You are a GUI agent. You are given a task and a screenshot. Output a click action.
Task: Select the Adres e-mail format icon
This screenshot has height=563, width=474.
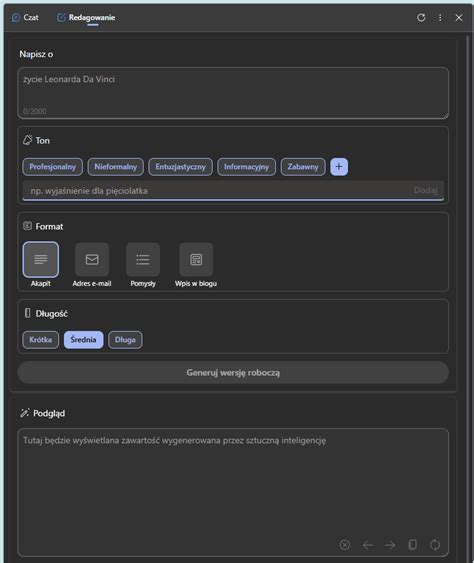92,260
